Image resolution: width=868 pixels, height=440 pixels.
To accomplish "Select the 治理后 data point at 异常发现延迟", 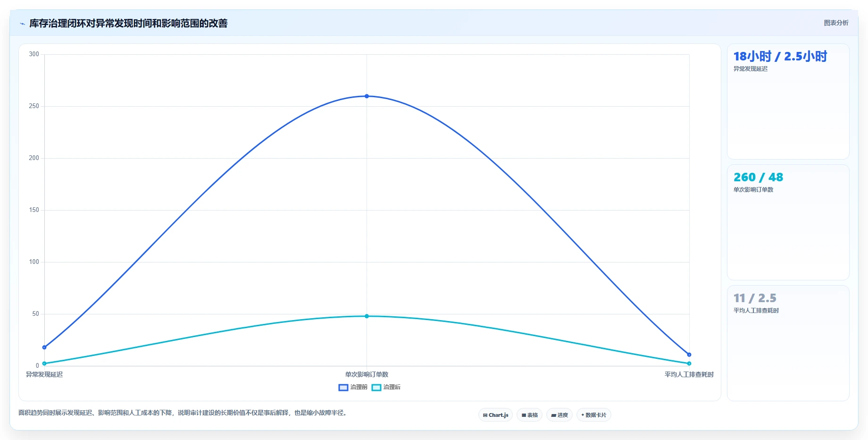I will click(x=44, y=364).
